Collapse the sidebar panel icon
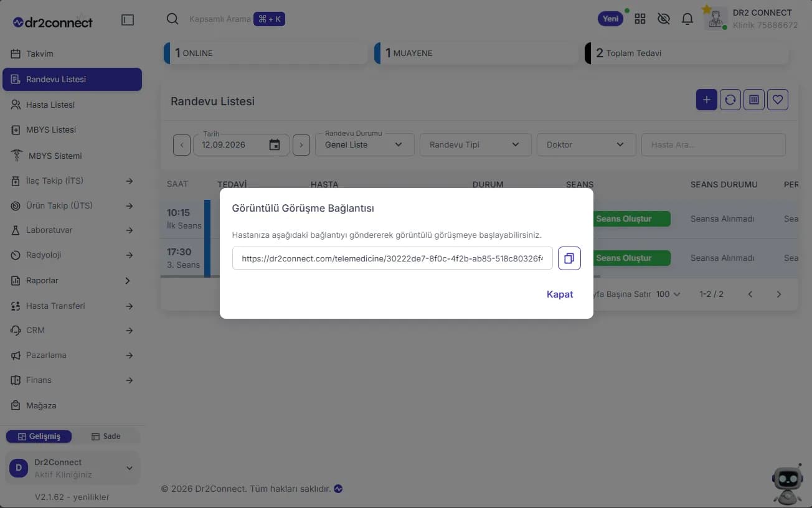 click(128, 20)
